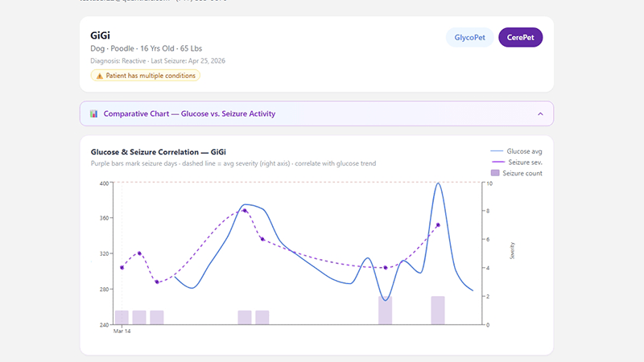Image resolution: width=644 pixels, height=362 pixels.
Task: Click the 'Severity' right axis title
Action: coord(512,250)
